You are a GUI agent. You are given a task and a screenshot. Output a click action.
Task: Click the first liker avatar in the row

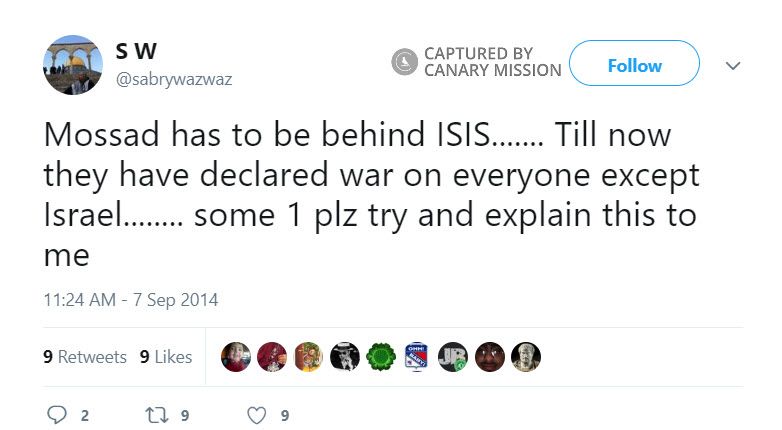[x=237, y=357]
